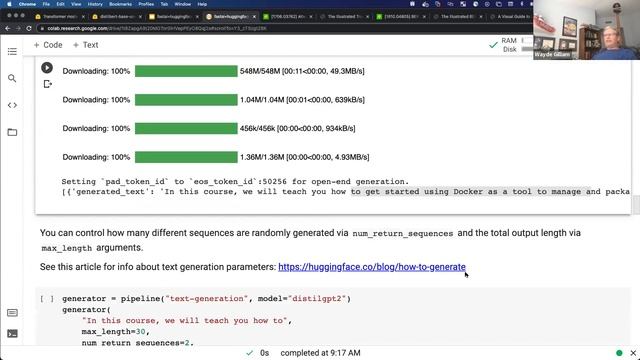Screen dimensions: 640x360
Task: Open the Help menu
Action: tap(202, 4)
